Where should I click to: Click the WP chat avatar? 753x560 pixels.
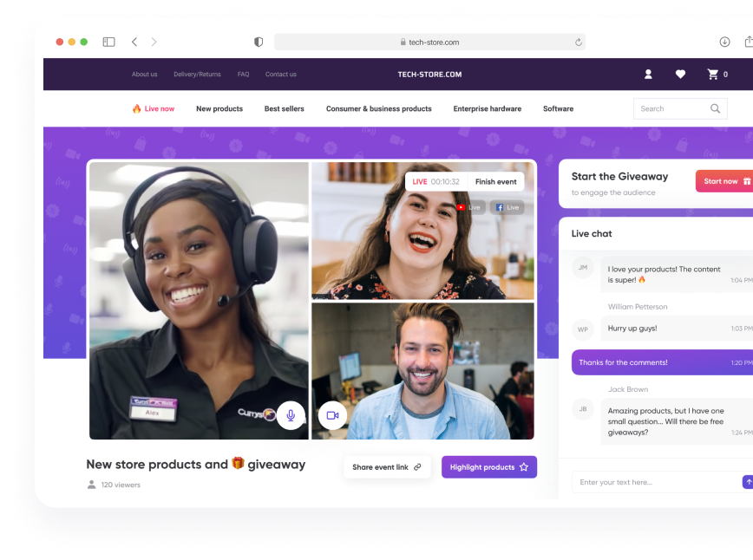tap(582, 329)
